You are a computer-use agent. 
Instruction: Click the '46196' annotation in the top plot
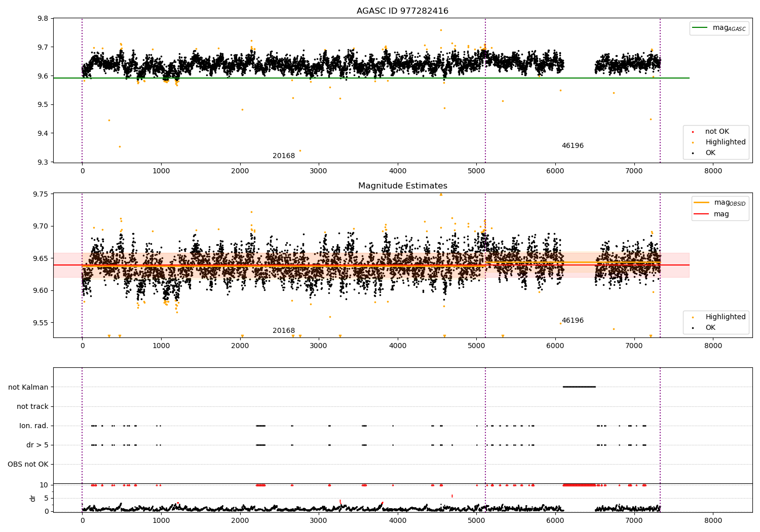pyautogui.click(x=573, y=146)
